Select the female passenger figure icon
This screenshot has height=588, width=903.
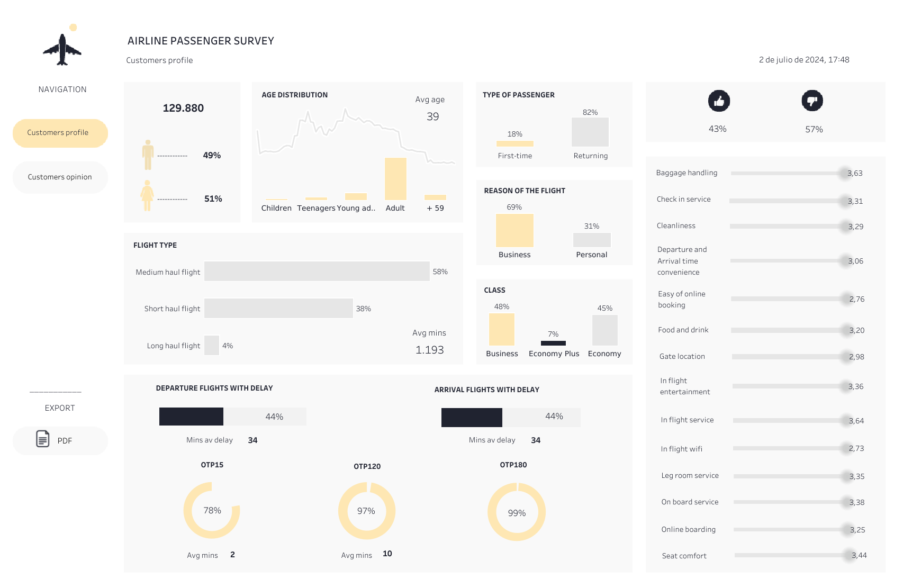(147, 196)
